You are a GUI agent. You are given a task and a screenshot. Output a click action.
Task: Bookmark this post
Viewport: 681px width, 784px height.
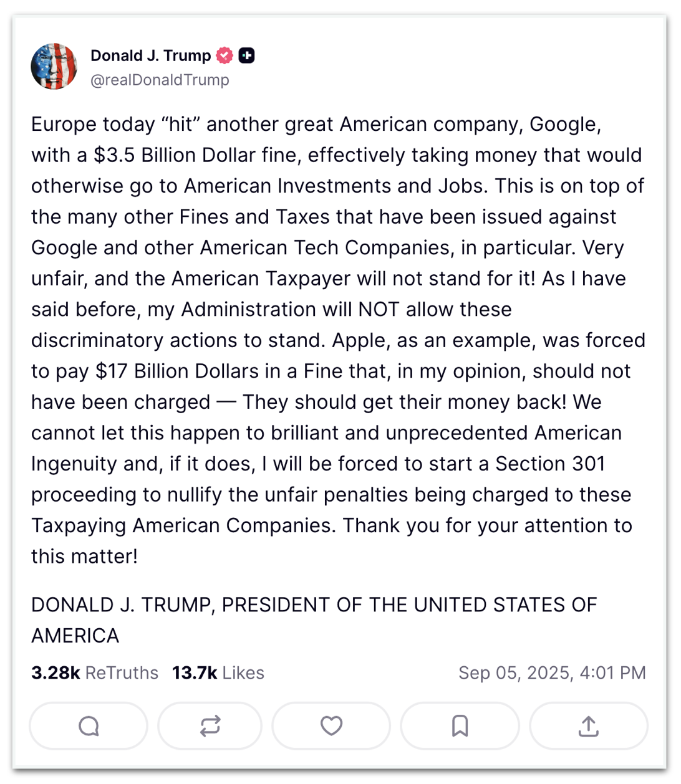tap(460, 726)
